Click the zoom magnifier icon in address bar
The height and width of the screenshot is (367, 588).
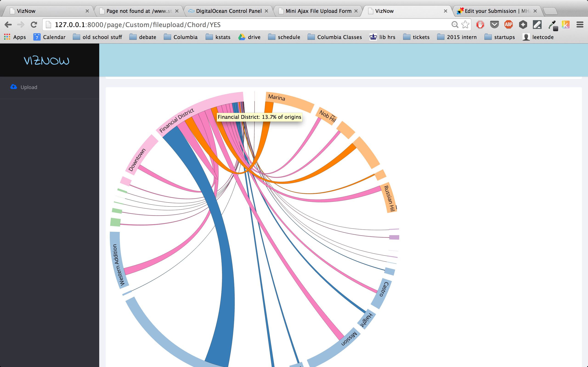pos(455,25)
